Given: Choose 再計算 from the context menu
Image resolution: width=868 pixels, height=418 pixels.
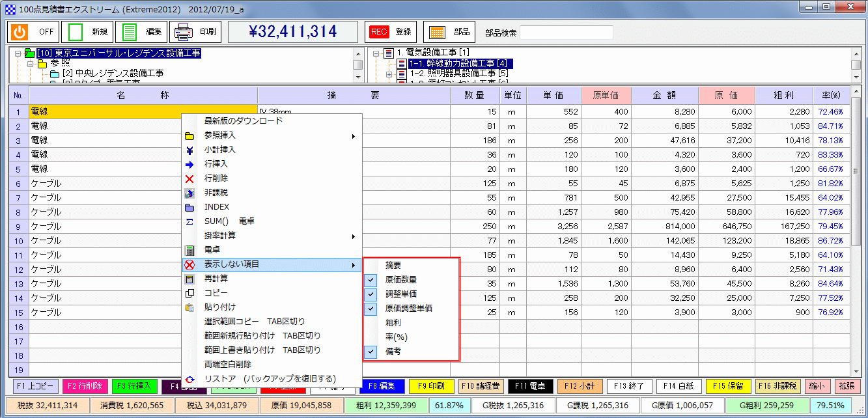Looking at the screenshot, I should [x=215, y=279].
